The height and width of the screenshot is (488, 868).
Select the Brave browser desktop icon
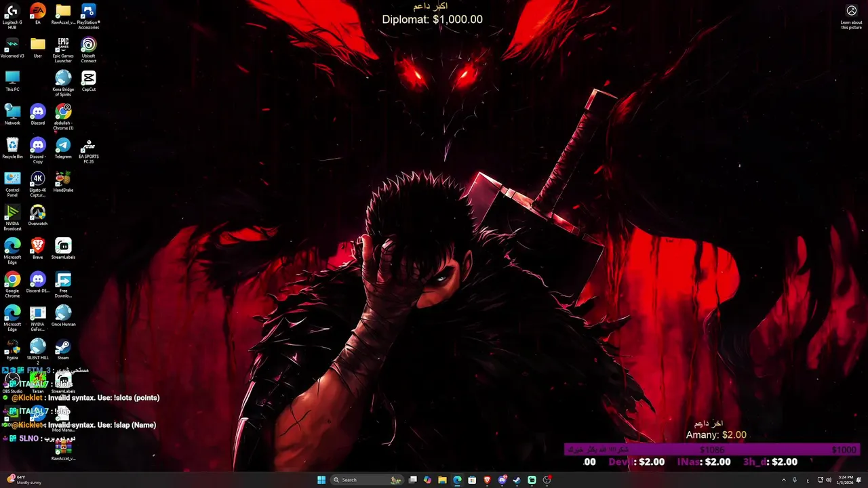pos(38,249)
